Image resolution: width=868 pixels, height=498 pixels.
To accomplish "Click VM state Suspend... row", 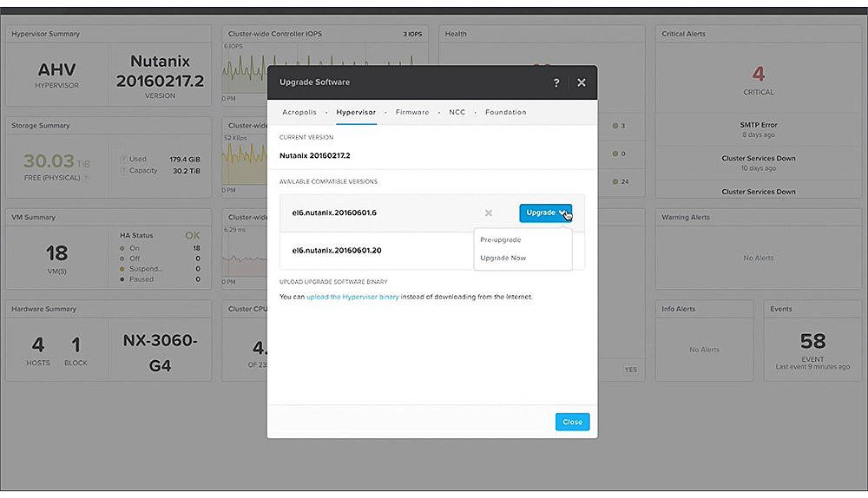I will pos(160,269).
